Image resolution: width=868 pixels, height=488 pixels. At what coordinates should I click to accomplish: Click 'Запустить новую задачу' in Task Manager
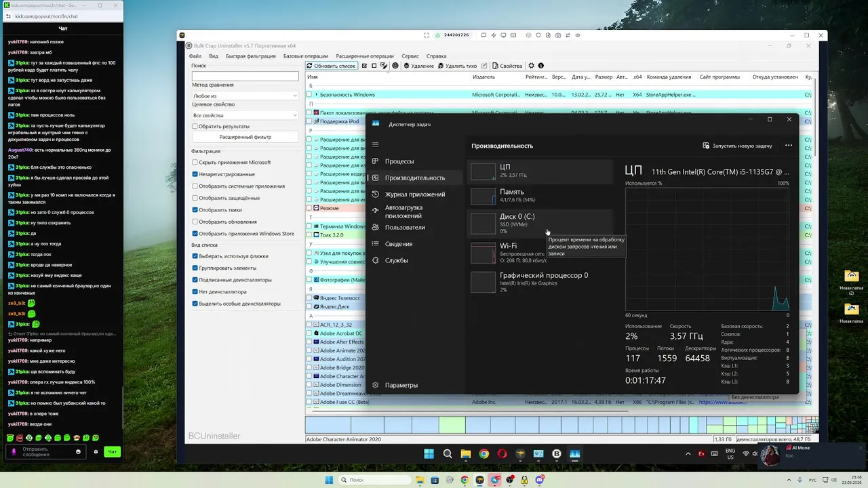click(x=737, y=146)
